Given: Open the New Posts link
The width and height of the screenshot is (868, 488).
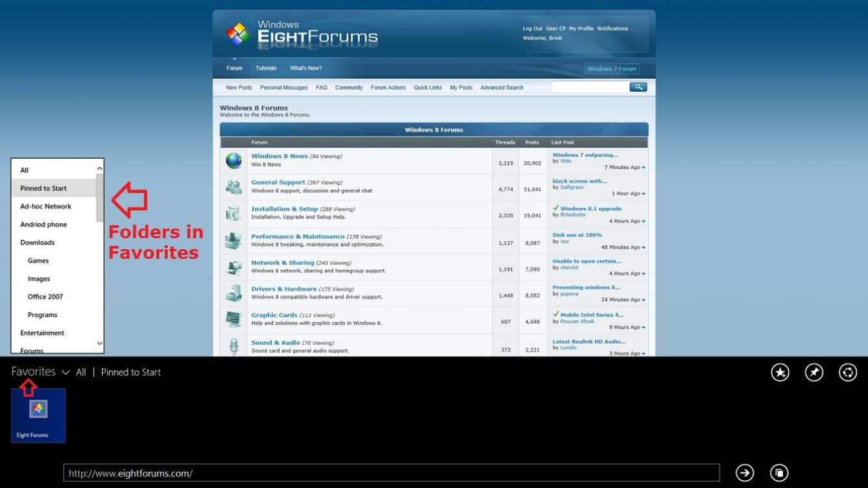Looking at the screenshot, I should click(x=239, y=88).
